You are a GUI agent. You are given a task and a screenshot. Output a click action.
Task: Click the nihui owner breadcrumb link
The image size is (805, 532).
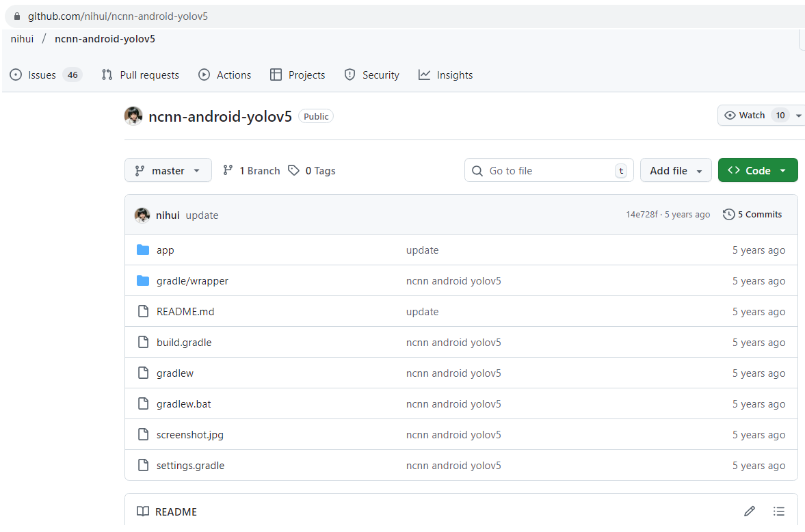coord(22,39)
